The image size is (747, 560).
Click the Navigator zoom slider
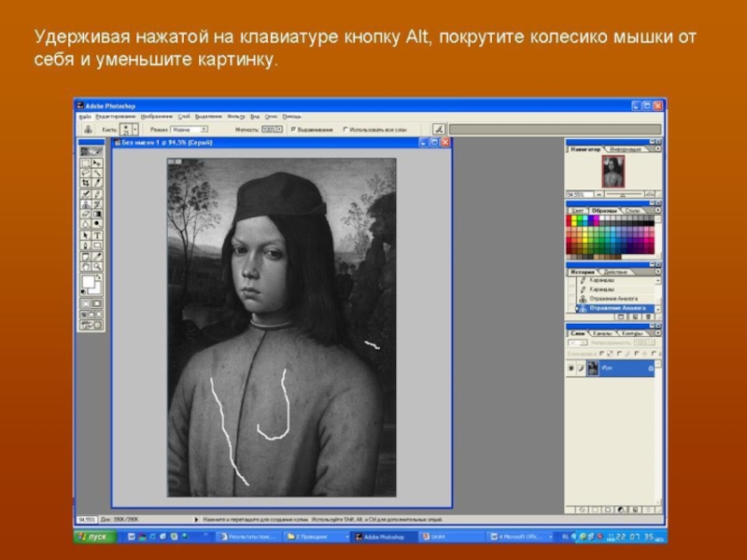(624, 194)
